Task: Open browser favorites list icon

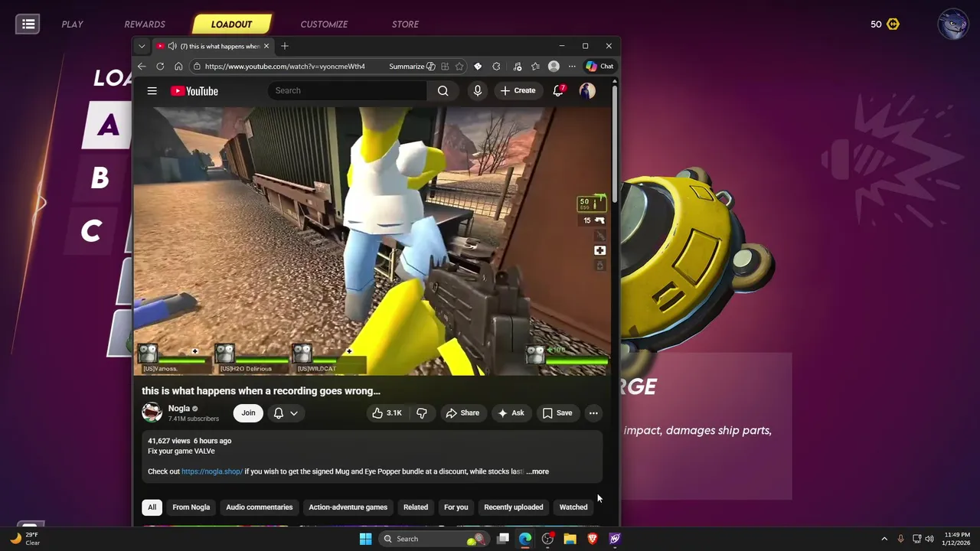Action: pos(535,67)
